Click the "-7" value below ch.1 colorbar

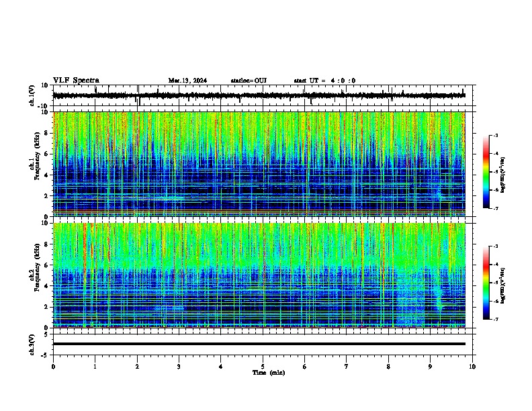pos(495,208)
